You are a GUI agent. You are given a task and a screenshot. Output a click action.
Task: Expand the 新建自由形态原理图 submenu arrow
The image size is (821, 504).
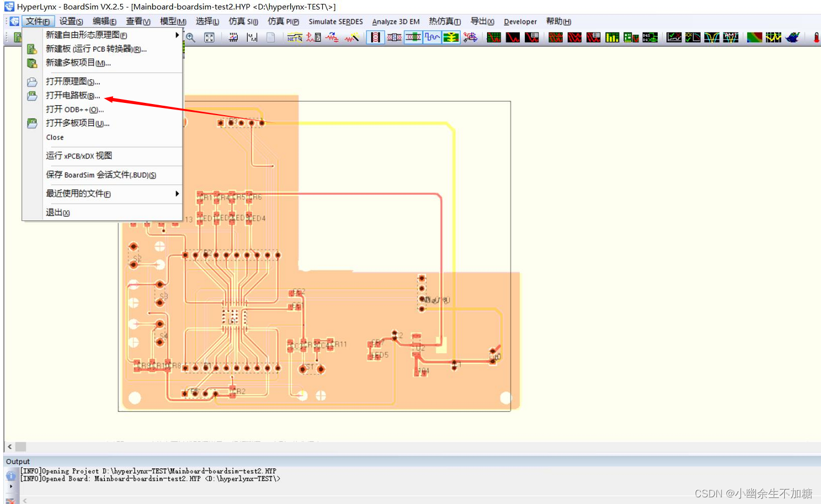[x=177, y=35]
